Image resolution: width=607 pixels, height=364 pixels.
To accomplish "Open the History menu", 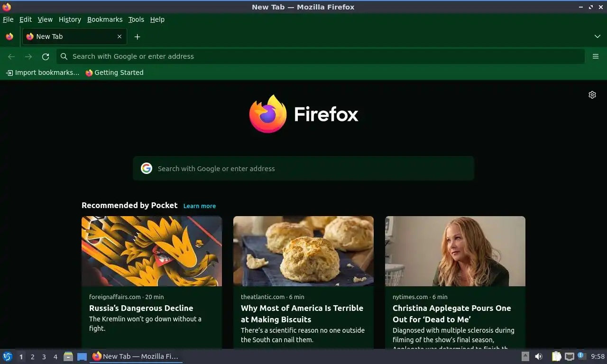I will point(70,19).
